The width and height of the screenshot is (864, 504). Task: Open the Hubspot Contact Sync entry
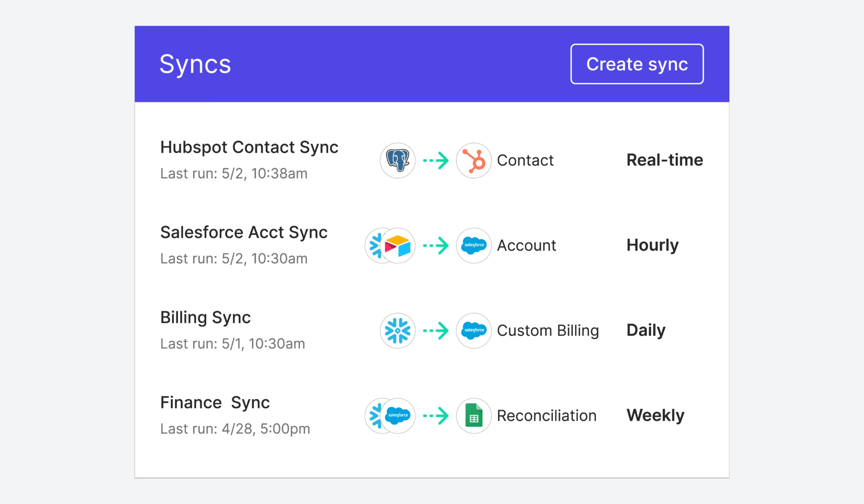click(249, 147)
